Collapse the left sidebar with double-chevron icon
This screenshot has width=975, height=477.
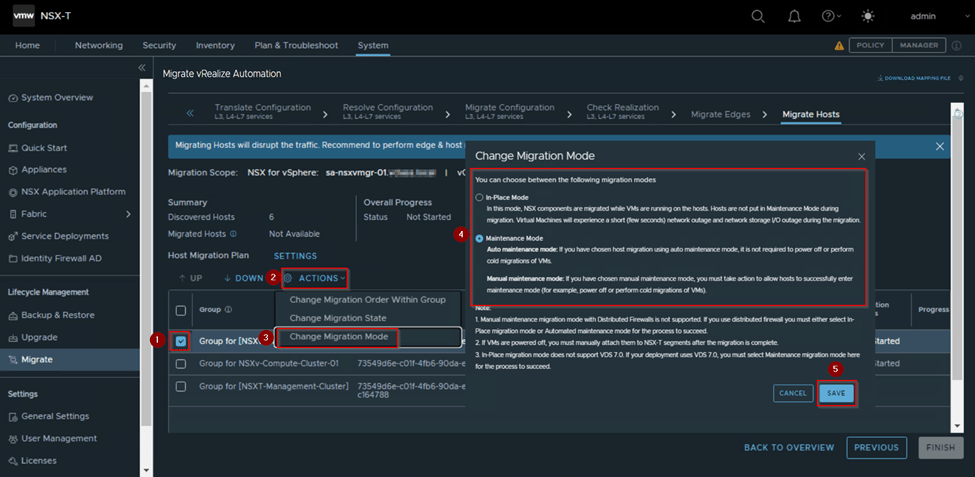[142, 67]
